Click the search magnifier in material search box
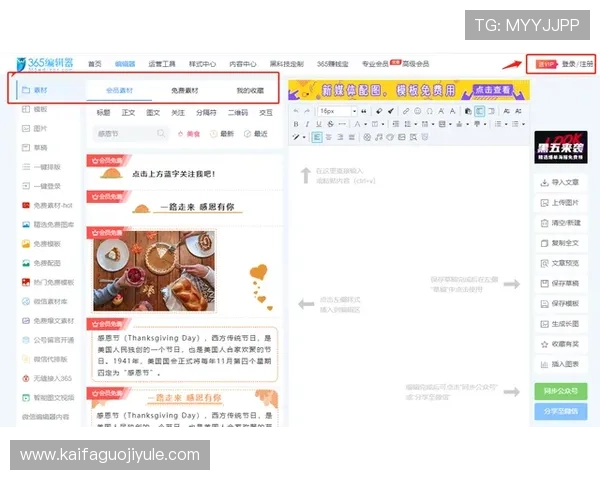The image size is (600, 480). (161, 133)
